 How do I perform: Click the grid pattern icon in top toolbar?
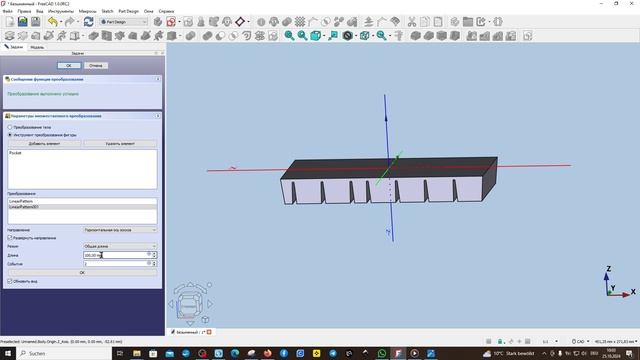(300, 22)
